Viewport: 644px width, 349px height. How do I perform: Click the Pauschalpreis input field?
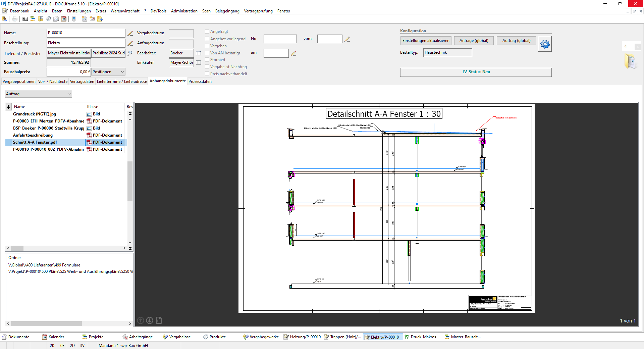(69, 72)
